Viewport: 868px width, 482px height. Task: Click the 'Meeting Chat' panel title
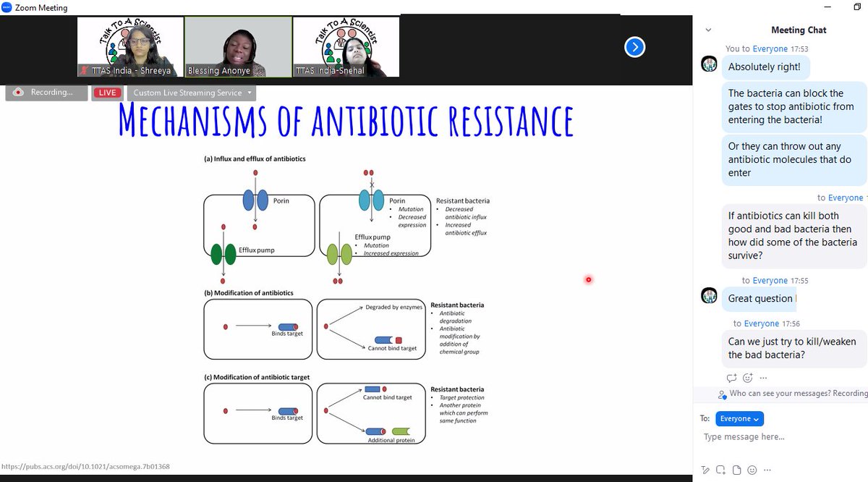(x=799, y=30)
